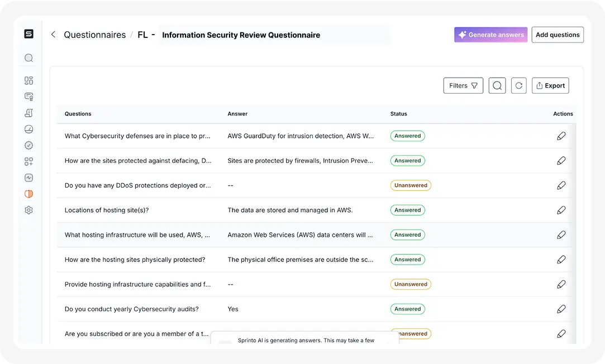This screenshot has height=364, width=605.
Task: Sort by the Status column header
Action: pyautogui.click(x=398, y=114)
